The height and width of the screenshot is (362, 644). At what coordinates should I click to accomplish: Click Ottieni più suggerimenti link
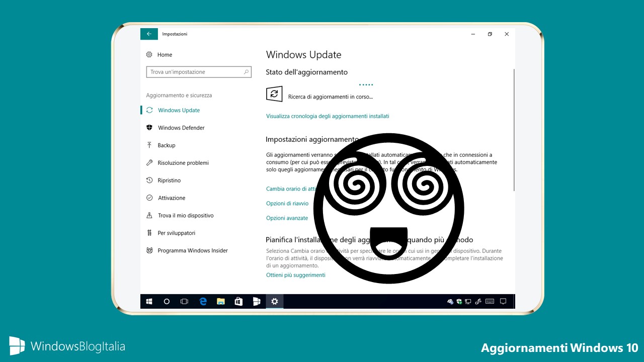pos(296,275)
